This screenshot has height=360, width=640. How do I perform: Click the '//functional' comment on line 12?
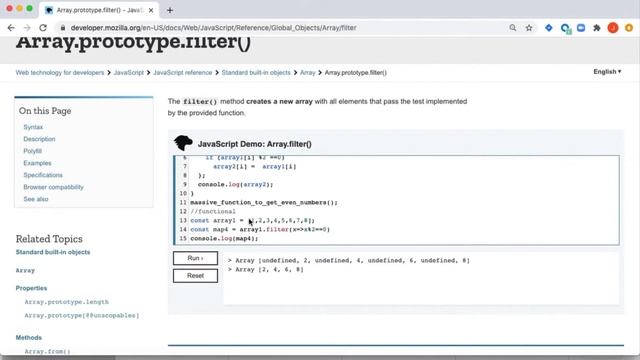(213, 211)
